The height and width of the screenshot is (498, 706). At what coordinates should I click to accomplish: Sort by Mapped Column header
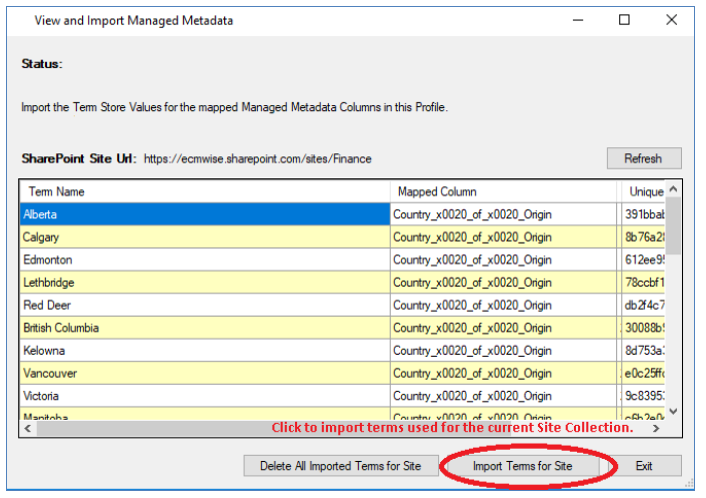503,191
